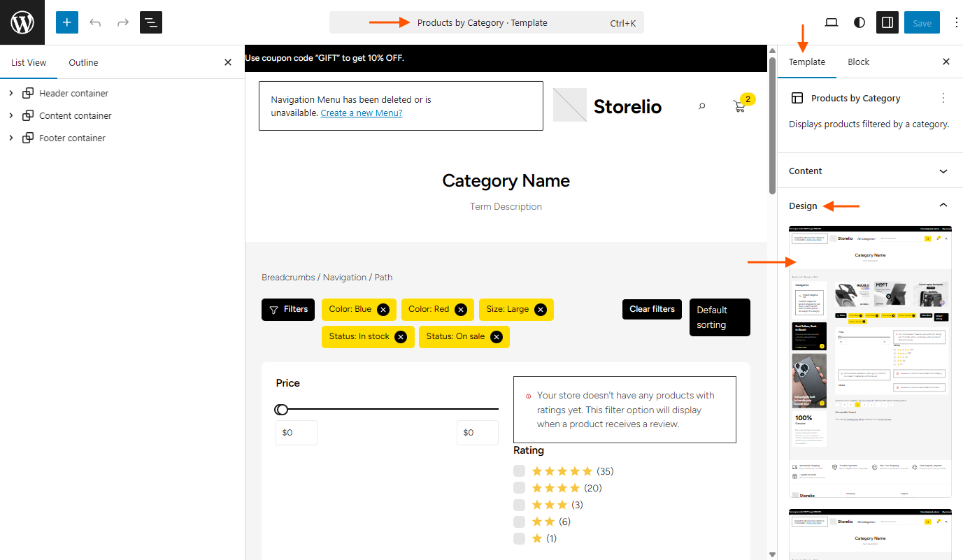Screen dimensions: 963x560
Task: Expand the Header container tree item
Action: tap(11, 93)
